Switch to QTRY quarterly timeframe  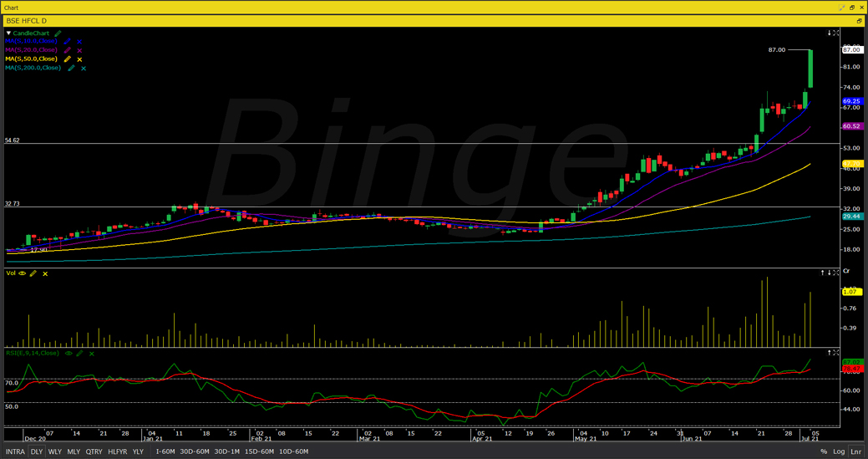tap(94, 451)
